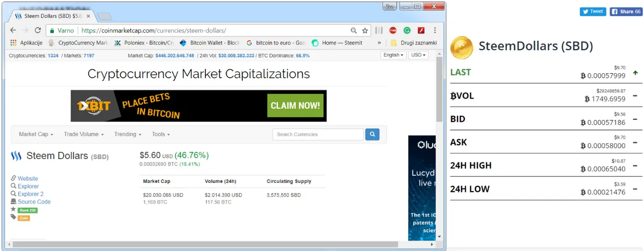
Task: Click the orange Coin tag badge
Action: [x=24, y=218]
